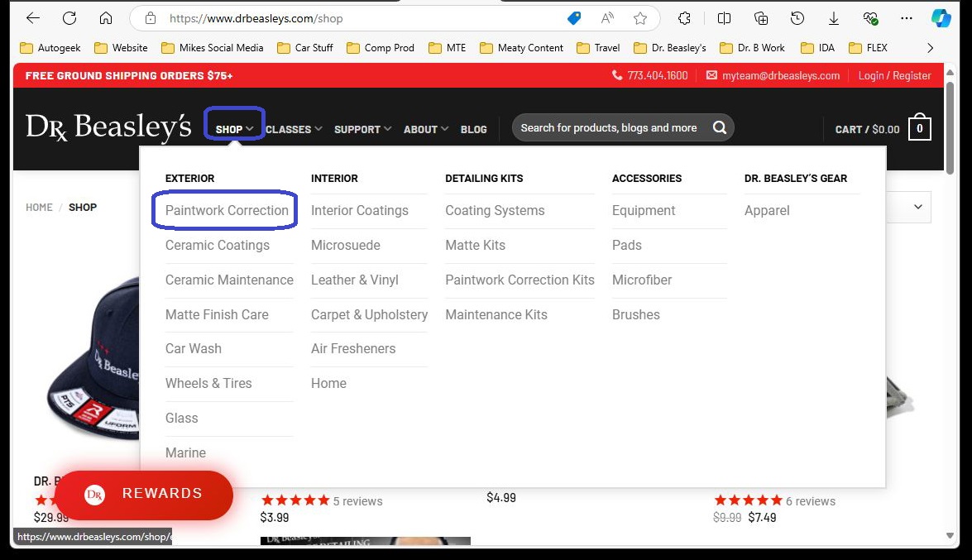Open Matte Finish Care category

(x=217, y=314)
